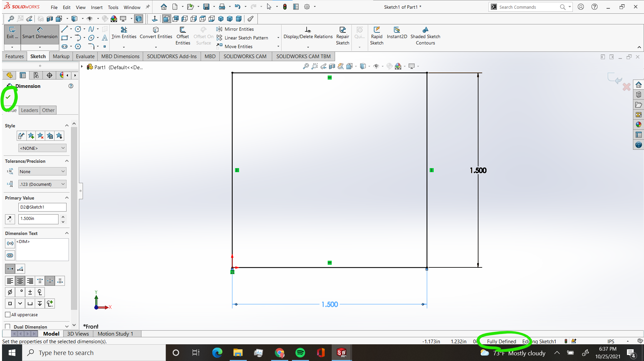
Task: Switch to the Motion Study 1 tab
Action: point(115,334)
